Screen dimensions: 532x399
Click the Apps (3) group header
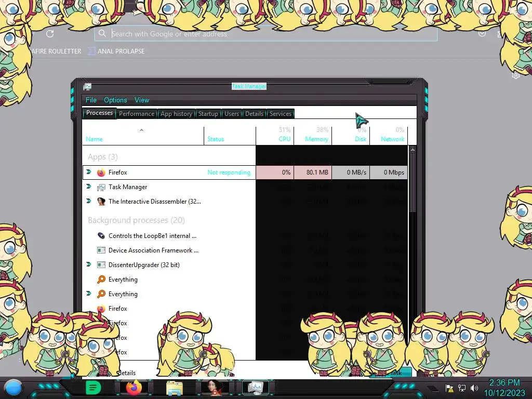(x=103, y=157)
